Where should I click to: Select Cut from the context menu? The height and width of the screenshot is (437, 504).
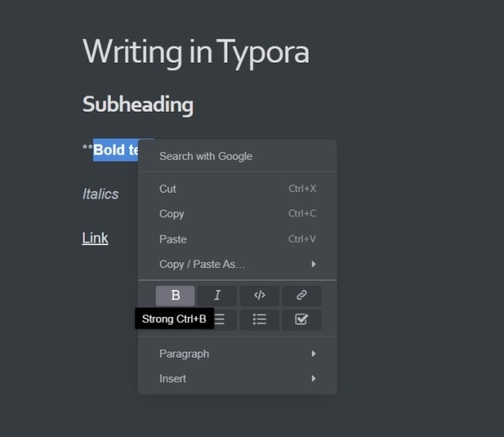(238, 189)
